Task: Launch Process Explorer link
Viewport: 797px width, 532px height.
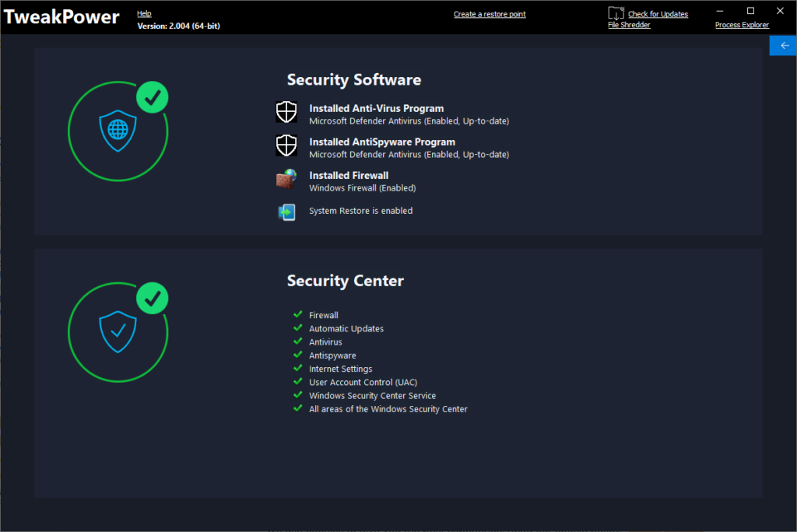Action: pyautogui.click(x=742, y=25)
